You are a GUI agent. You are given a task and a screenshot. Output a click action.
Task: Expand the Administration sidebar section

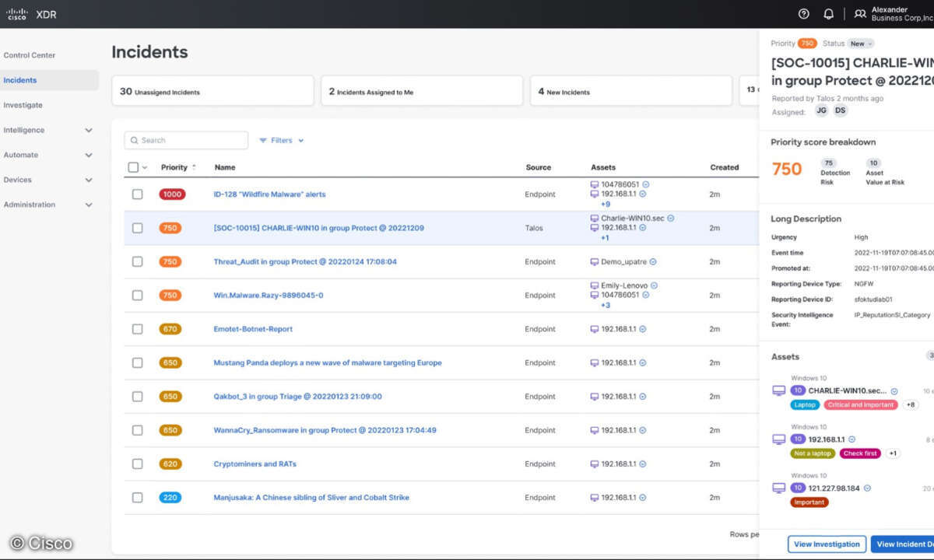89,205
